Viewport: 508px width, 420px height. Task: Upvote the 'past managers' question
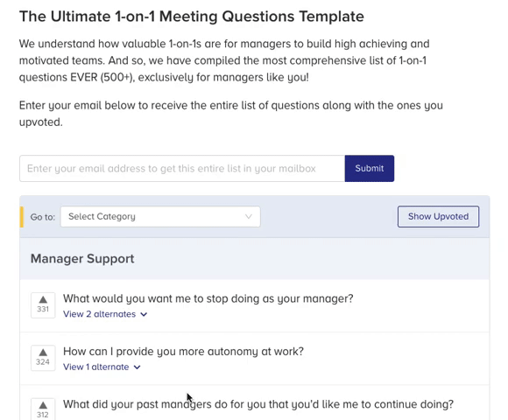click(x=43, y=405)
